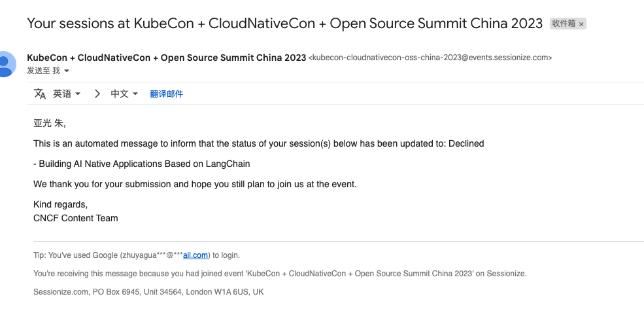Viewport: 644px width, 309px height.
Task: Click the bold KubeCon sender name
Action: coord(166,57)
